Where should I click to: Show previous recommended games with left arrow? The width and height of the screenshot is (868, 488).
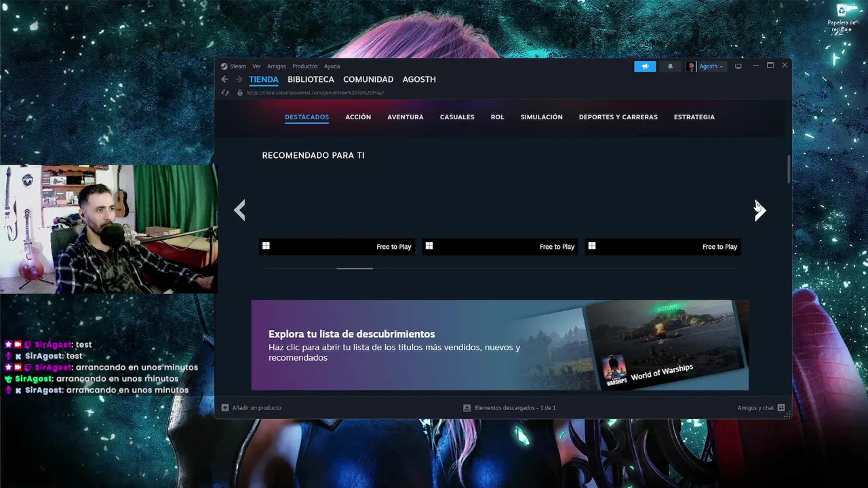[239, 210]
